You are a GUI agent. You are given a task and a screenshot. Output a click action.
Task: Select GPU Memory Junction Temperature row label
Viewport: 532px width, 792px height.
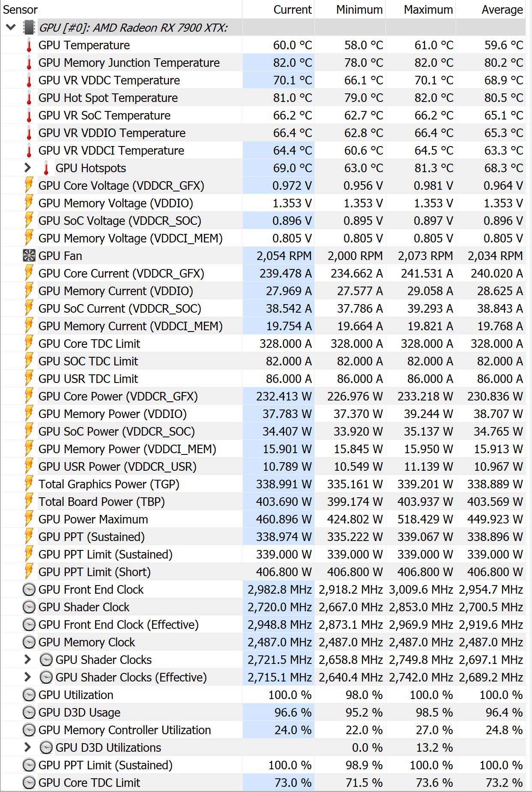pyautogui.click(x=129, y=63)
